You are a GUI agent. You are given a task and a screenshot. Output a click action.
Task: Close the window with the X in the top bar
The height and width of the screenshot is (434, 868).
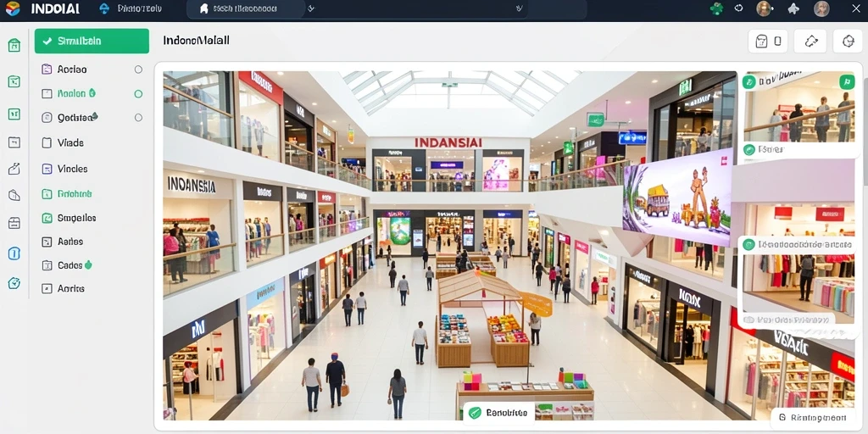tap(856, 8)
